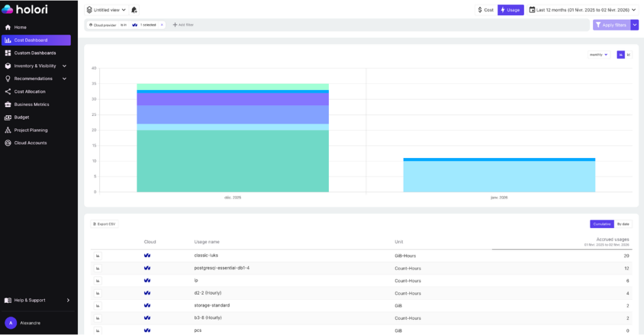Click the Export CSV button
Screen dimensions: 644x335
(104, 224)
